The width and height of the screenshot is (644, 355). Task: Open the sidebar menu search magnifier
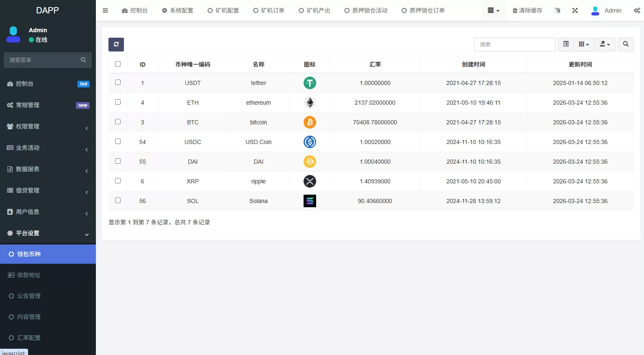point(83,60)
